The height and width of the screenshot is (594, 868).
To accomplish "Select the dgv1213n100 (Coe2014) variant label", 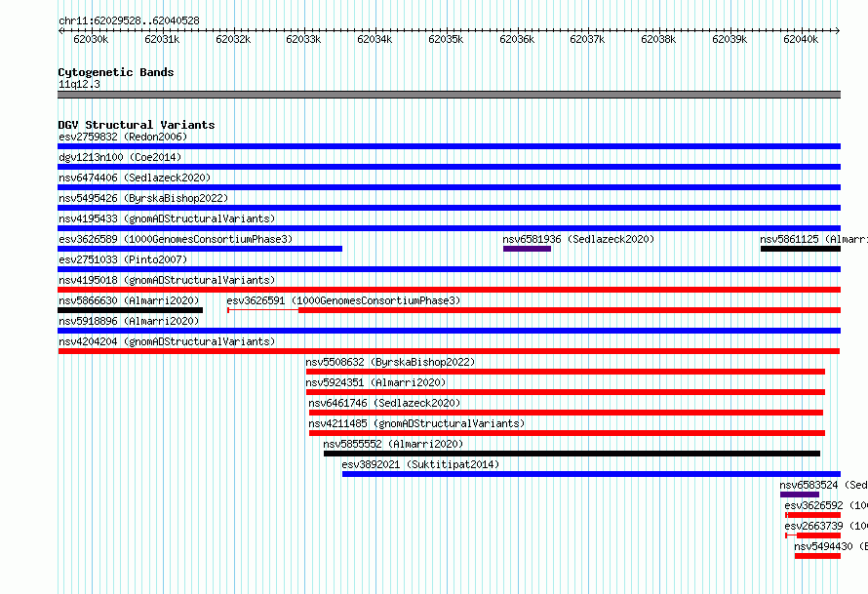I will pyautogui.click(x=120, y=157).
